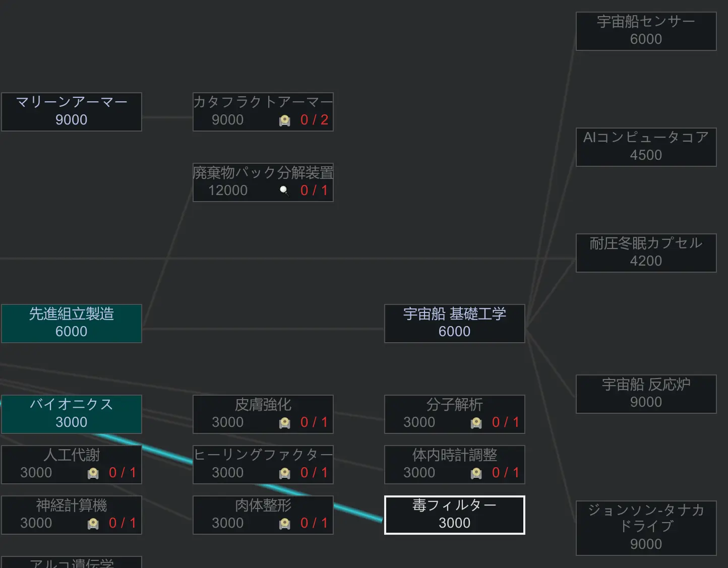Click the 0 / 1 count on 皮膚強化

pyautogui.click(x=314, y=422)
